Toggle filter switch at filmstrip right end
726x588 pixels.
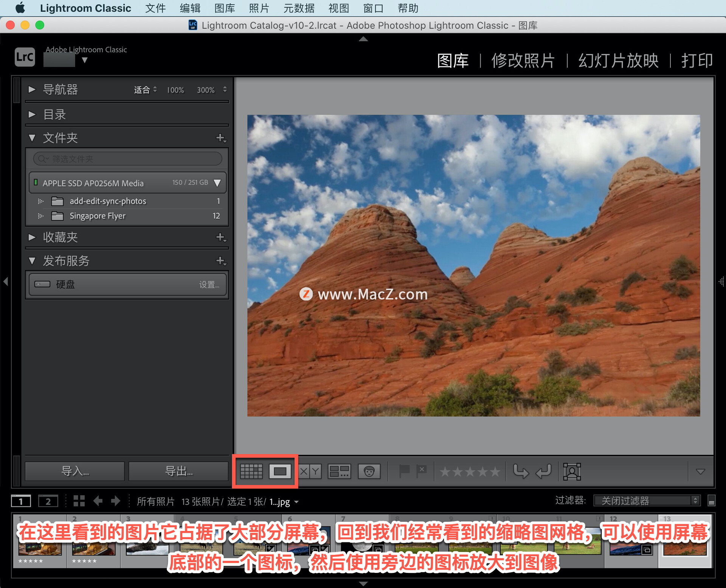pyautogui.click(x=711, y=501)
